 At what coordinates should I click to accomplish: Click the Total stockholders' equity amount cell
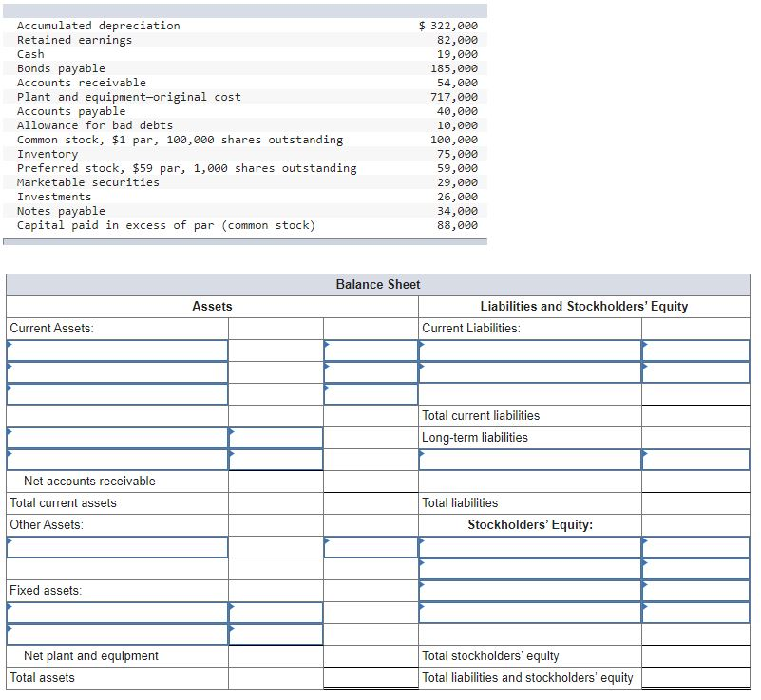[x=695, y=656]
